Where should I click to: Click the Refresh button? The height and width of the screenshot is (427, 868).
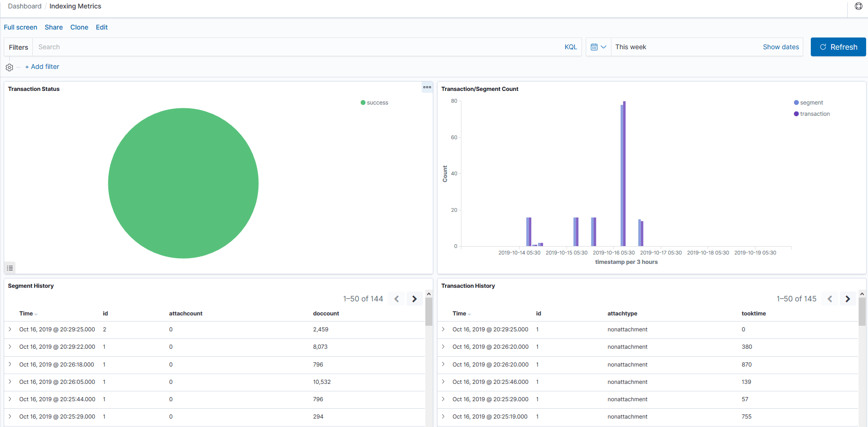(838, 47)
